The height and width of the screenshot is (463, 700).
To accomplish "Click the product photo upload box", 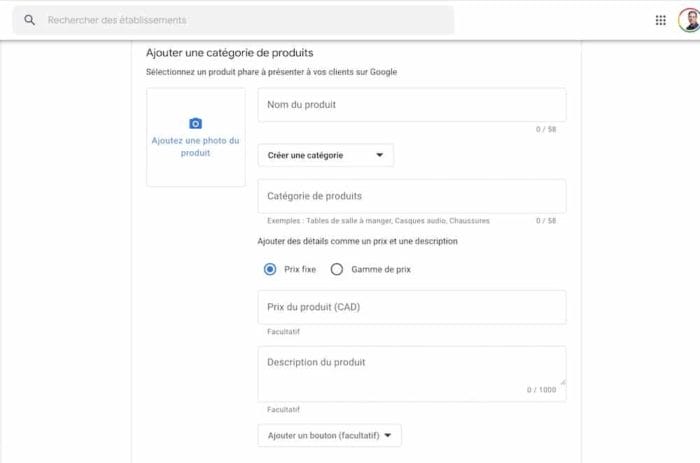I will pos(196,137).
